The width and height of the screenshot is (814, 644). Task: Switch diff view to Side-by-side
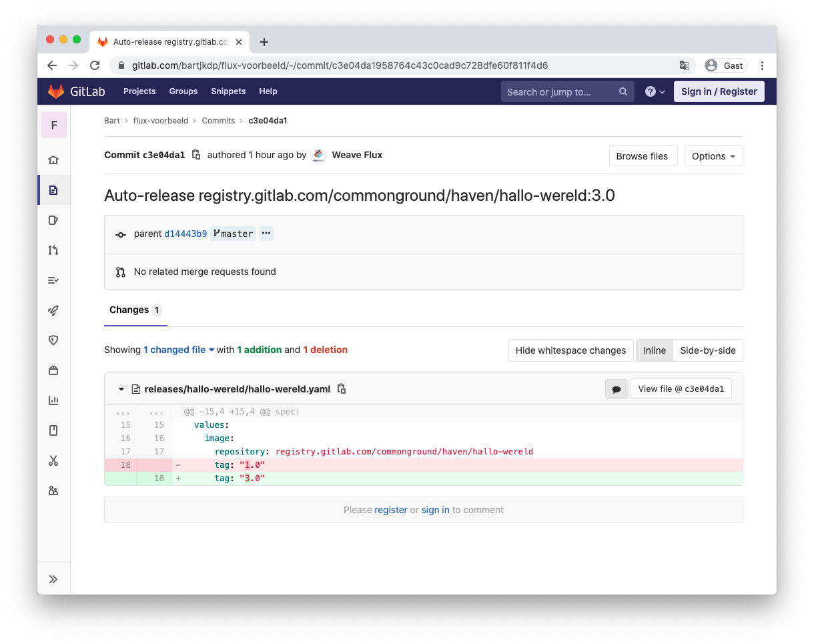(x=707, y=350)
